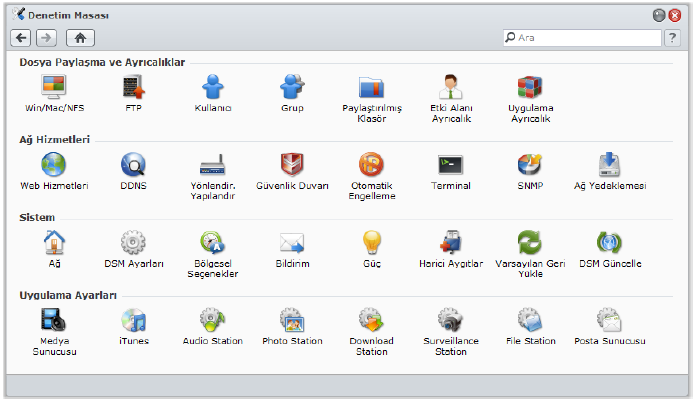This screenshot has width=696, height=402.
Task: Open the Terminal settings icon
Action: [450, 165]
